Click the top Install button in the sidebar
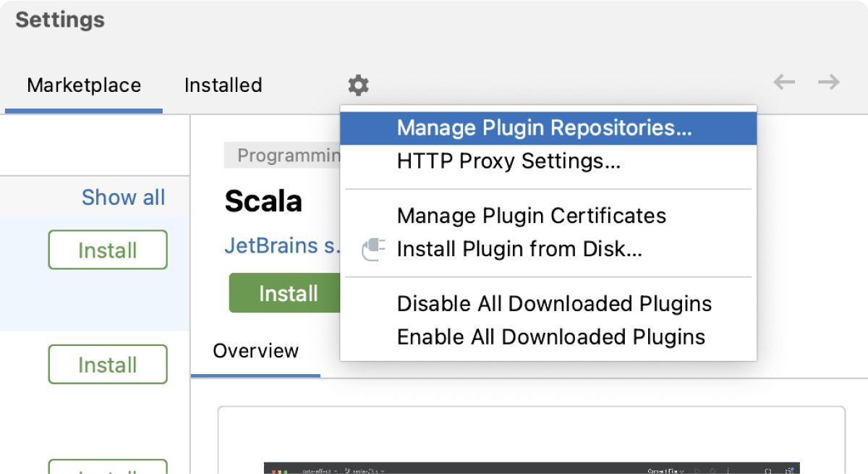This screenshot has width=868, height=474. click(x=107, y=249)
